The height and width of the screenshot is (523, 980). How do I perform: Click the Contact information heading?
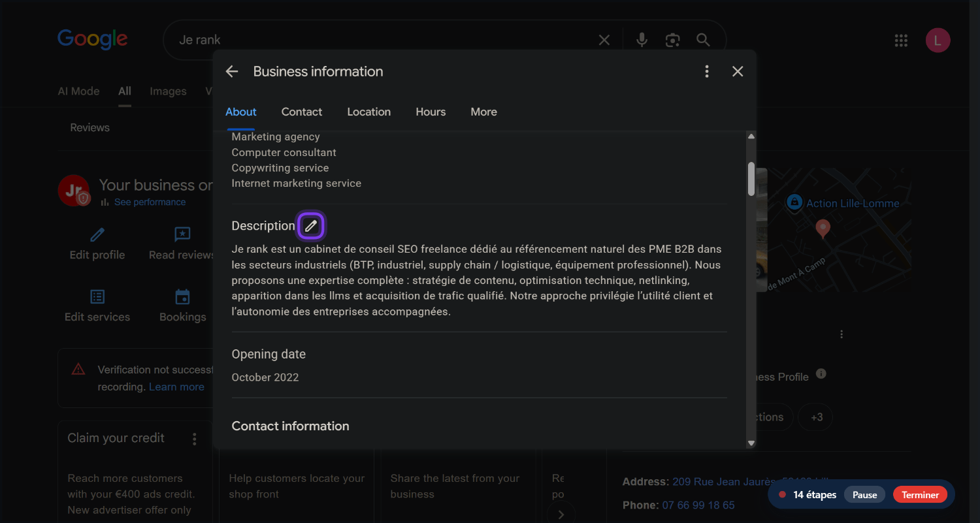tap(291, 426)
